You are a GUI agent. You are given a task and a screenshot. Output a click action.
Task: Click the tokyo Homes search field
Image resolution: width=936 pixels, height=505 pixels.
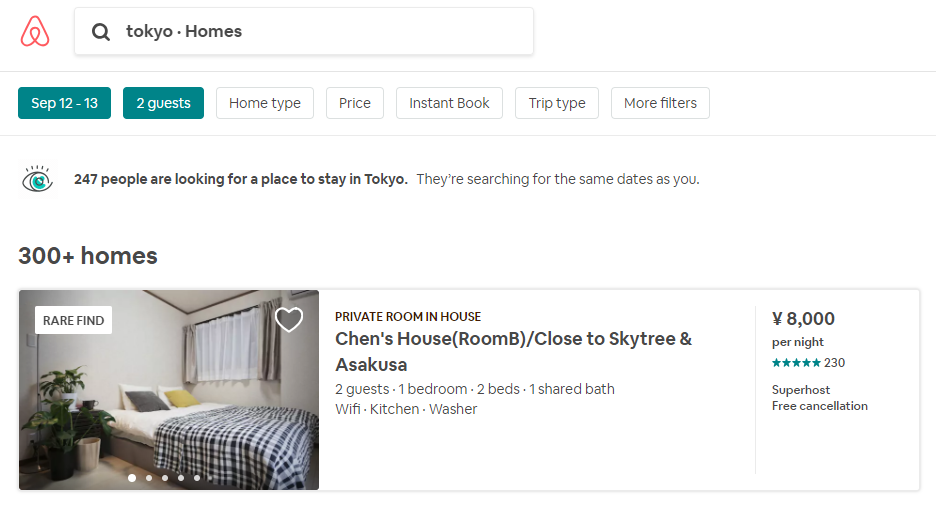coord(320,32)
